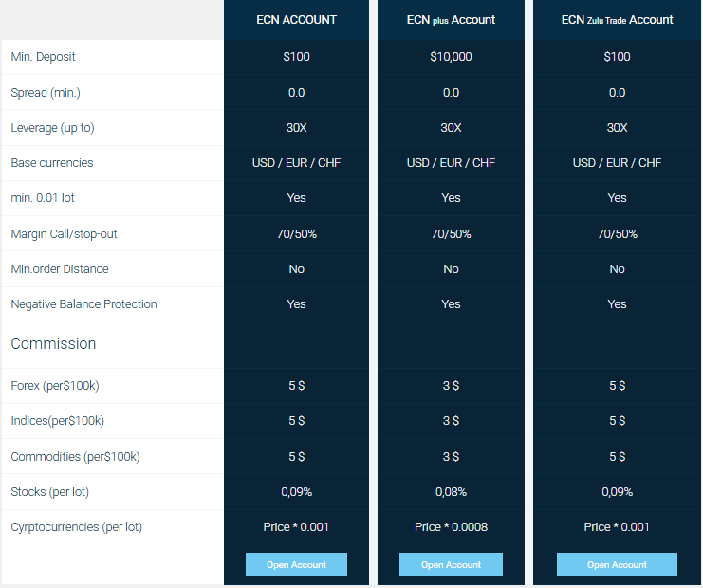This screenshot has height=588, width=703.
Task: Open Account under ECN Zulu Trade column
Action: click(x=617, y=564)
